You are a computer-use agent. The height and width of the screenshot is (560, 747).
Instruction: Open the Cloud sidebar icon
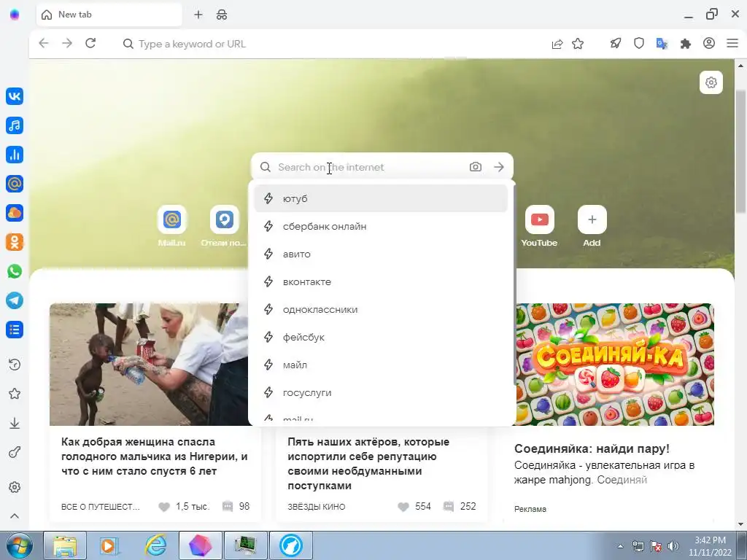tap(15, 213)
